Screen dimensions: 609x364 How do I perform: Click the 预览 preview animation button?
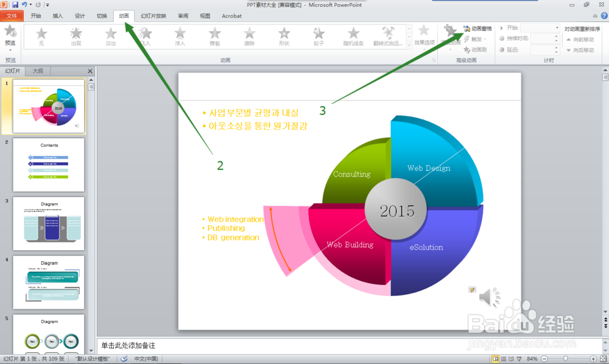click(x=10, y=37)
